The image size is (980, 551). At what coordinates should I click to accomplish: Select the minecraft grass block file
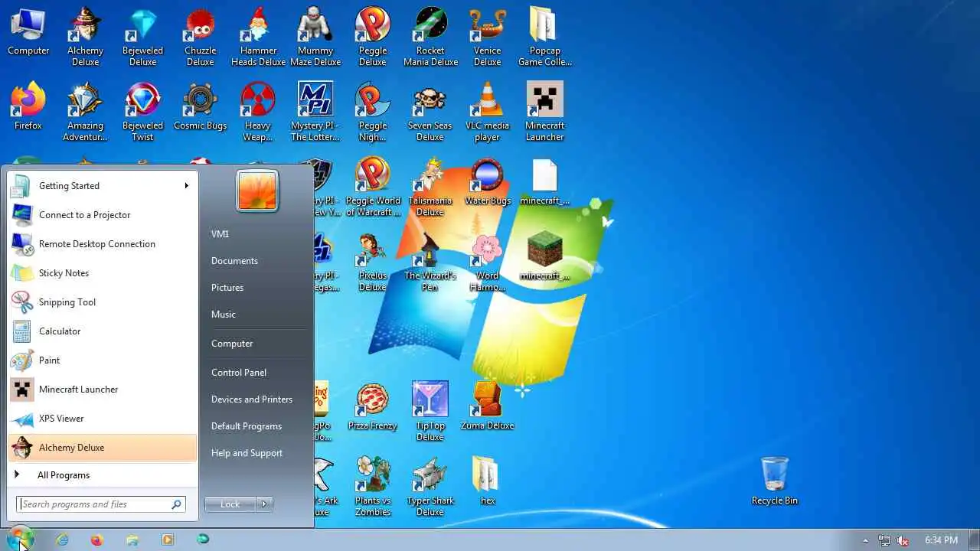click(x=545, y=256)
